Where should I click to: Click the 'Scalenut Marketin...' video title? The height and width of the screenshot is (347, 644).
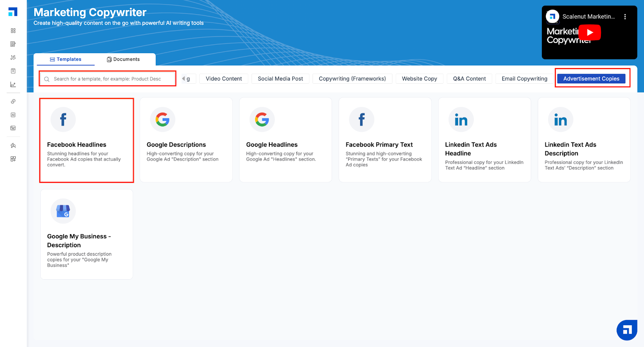point(588,17)
